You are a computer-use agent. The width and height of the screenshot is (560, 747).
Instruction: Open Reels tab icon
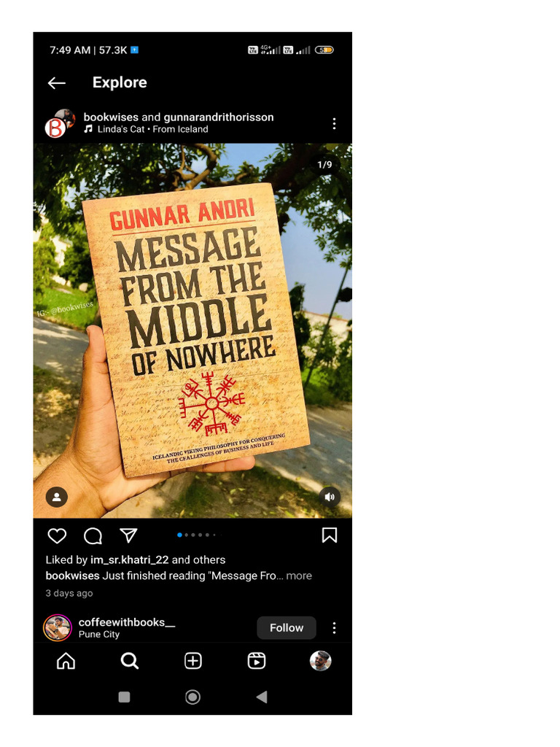click(257, 661)
